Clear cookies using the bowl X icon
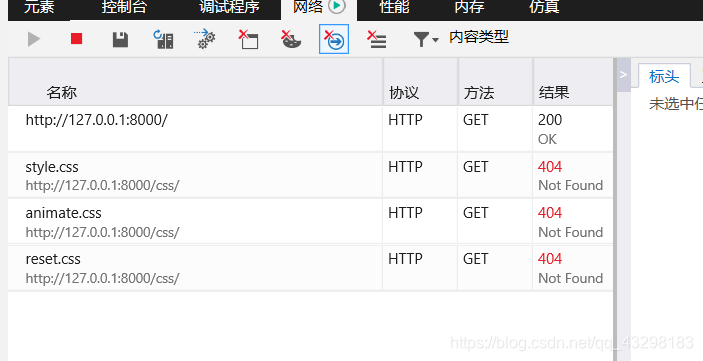 pos(291,39)
